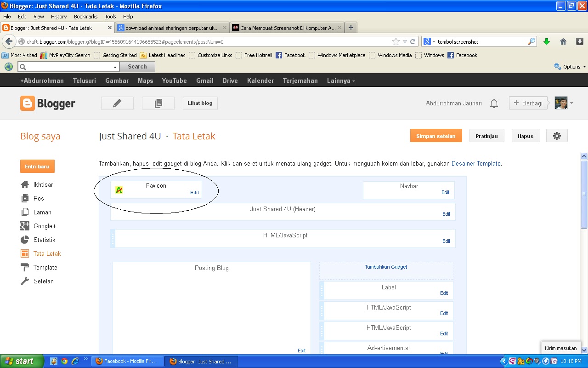
Task: Click Tambahkan Gadget link
Action: [x=386, y=267]
